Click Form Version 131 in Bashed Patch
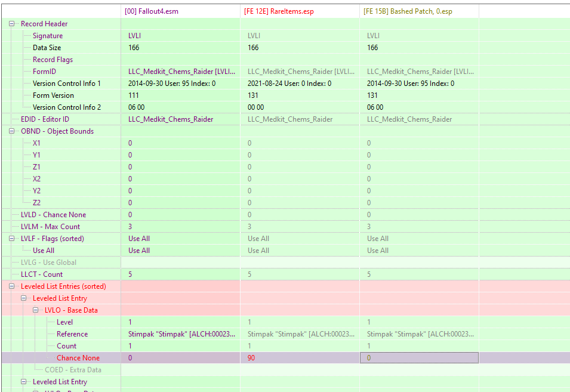The image size is (570, 392). [372, 95]
